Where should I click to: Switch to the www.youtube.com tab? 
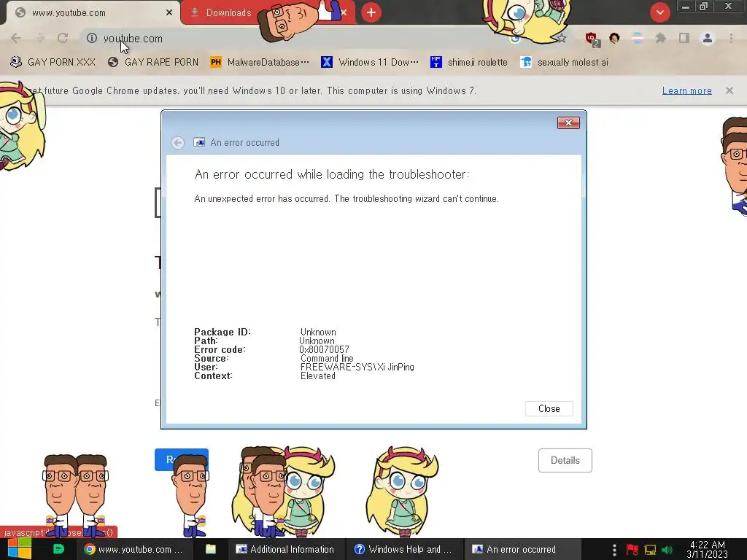click(x=90, y=13)
